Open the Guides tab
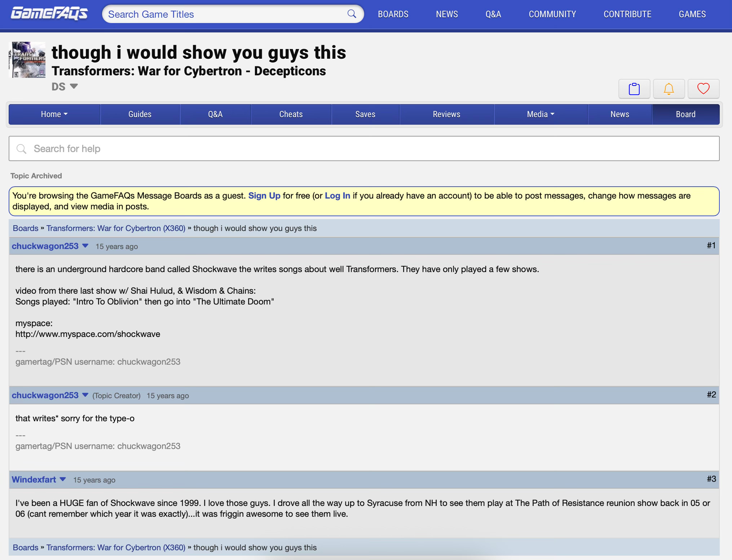This screenshot has width=732, height=560. point(140,114)
